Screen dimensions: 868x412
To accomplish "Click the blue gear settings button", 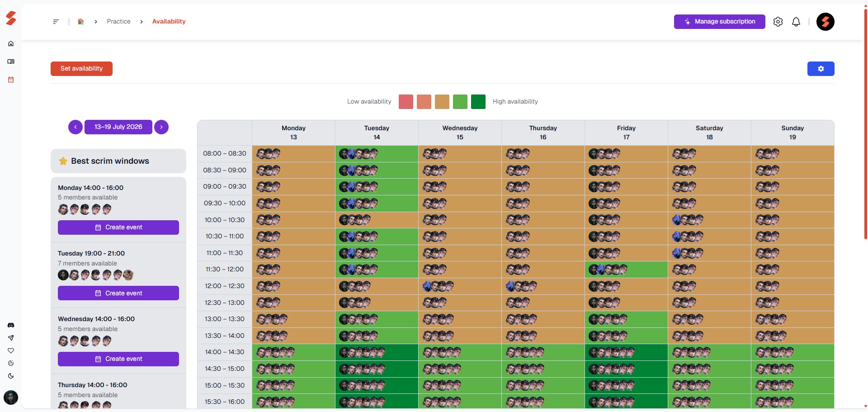I will 821,69.
